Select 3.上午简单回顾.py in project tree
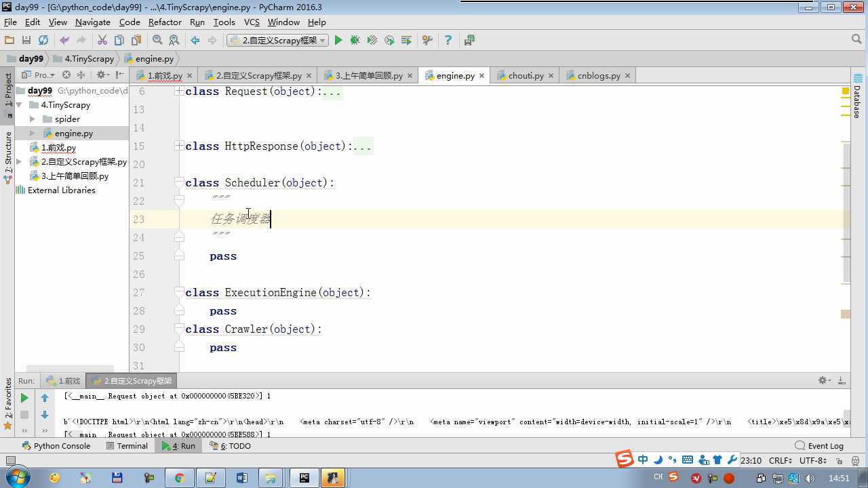868x488 pixels. [74, 176]
